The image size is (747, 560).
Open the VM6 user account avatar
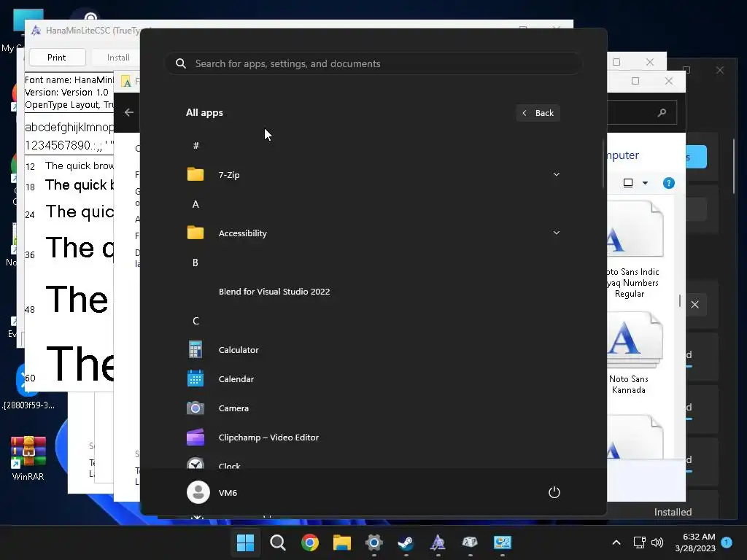(x=198, y=492)
